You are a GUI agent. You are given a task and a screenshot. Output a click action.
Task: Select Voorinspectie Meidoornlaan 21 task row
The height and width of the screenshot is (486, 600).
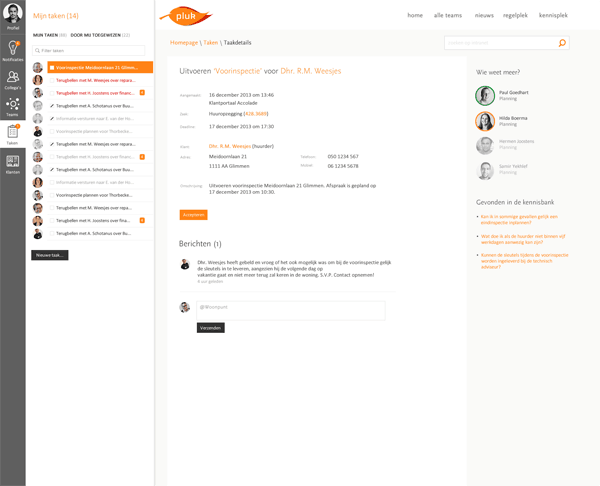click(100, 67)
